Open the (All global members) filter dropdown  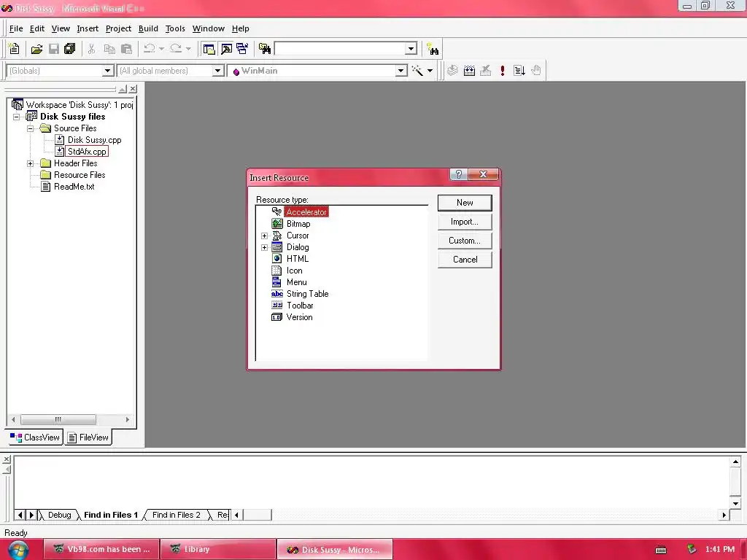[217, 71]
